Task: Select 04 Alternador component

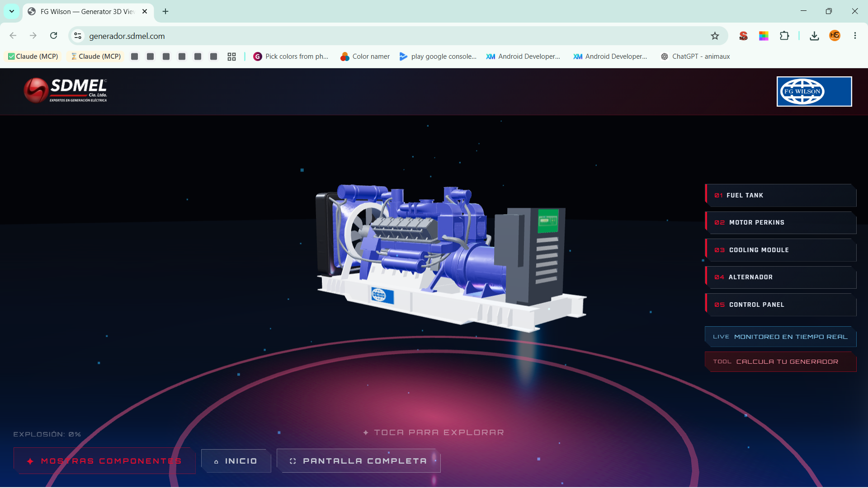Action: click(x=781, y=277)
